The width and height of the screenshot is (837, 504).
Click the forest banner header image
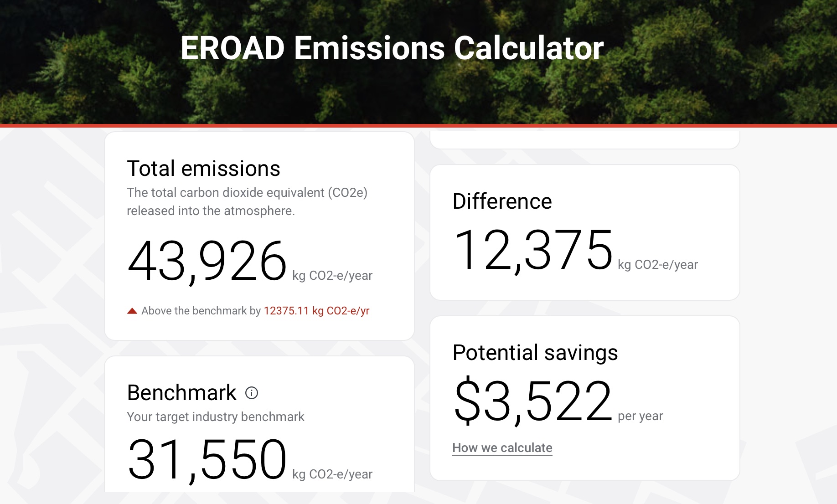(x=418, y=62)
